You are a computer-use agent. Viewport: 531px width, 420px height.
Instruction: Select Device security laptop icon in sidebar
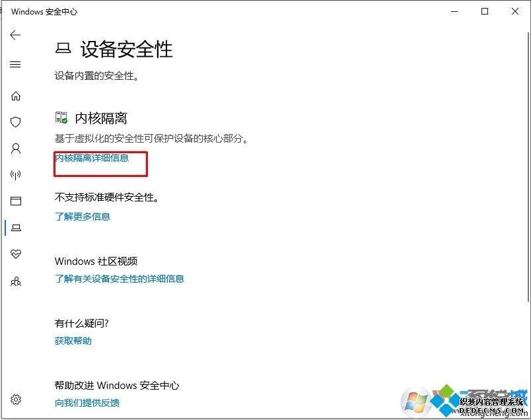(16, 228)
